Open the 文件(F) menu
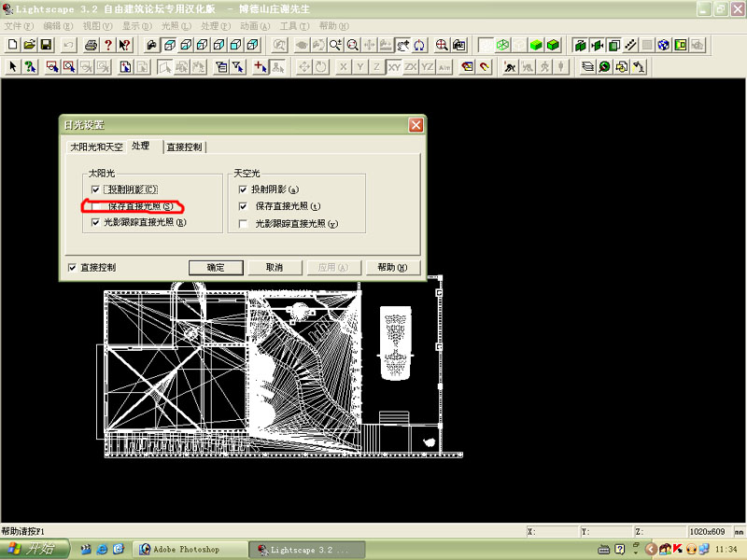747x560 pixels. (x=19, y=26)
